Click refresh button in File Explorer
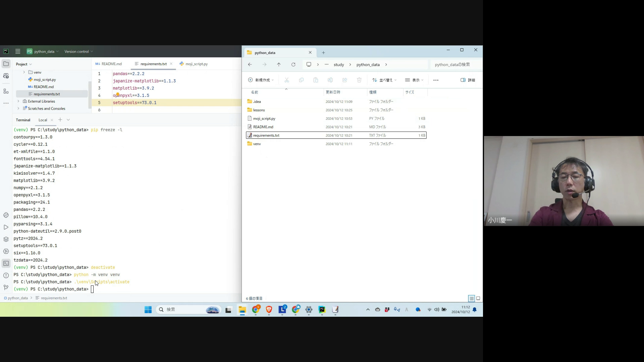The image size is (644, 362). click(293, 65)
